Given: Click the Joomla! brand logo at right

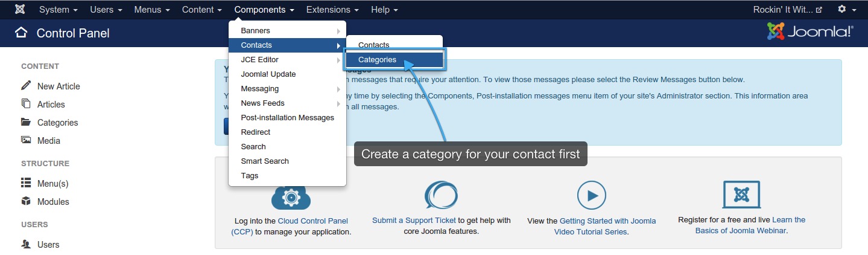Looking at the screenshot, I should (810, 31).
